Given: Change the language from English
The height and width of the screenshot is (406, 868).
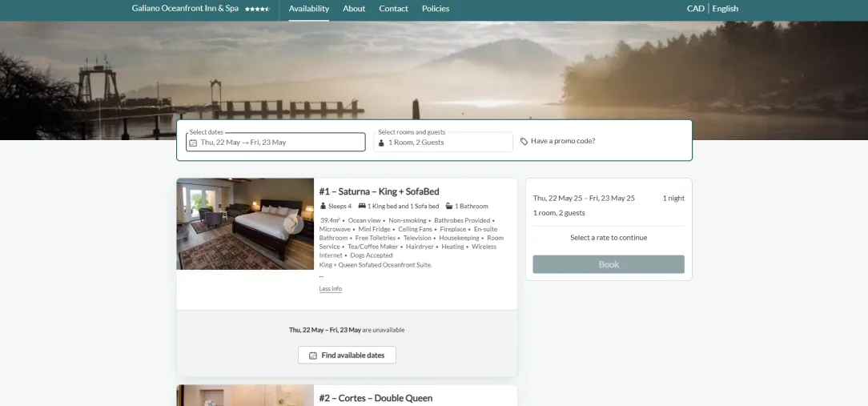Looking at the screenshot, I should click(x=725, y=8).
